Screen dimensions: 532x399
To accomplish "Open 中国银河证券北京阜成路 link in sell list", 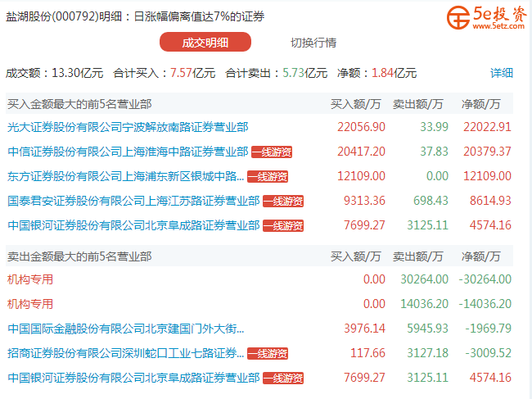I will pyautogui.click(x=133, y=378).
